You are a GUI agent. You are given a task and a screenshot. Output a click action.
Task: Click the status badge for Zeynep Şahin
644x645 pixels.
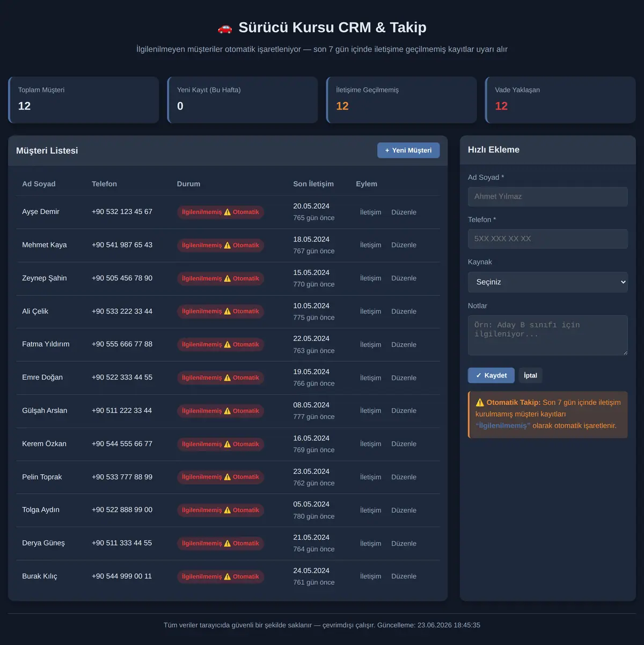click(220, 279)
